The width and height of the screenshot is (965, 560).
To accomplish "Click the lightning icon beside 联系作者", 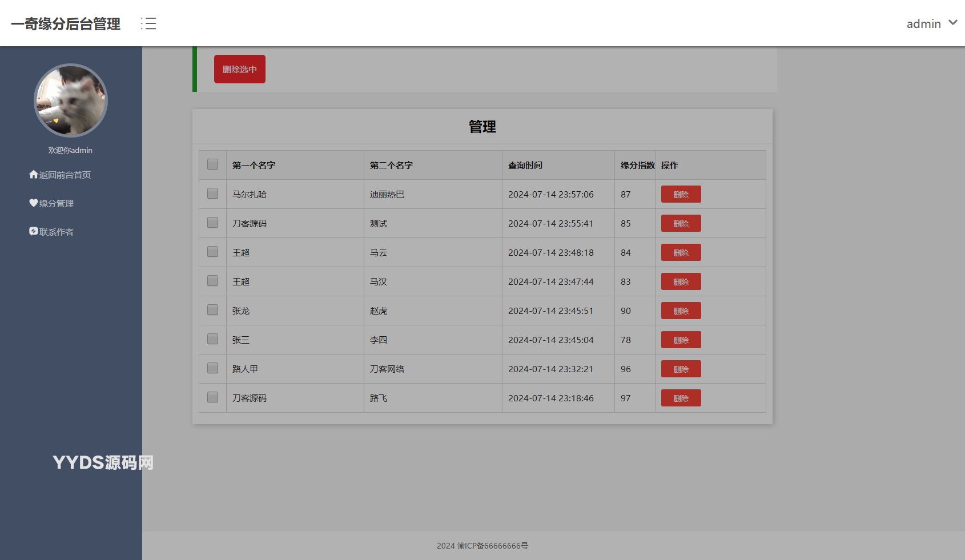I will [34, 231].
